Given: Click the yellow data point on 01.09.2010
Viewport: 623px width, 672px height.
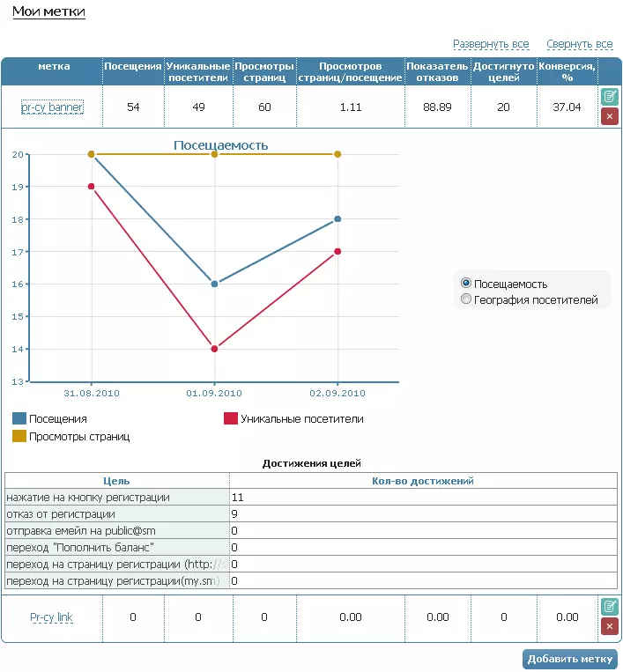Looking at the screenshot, I should click(214, 154).
